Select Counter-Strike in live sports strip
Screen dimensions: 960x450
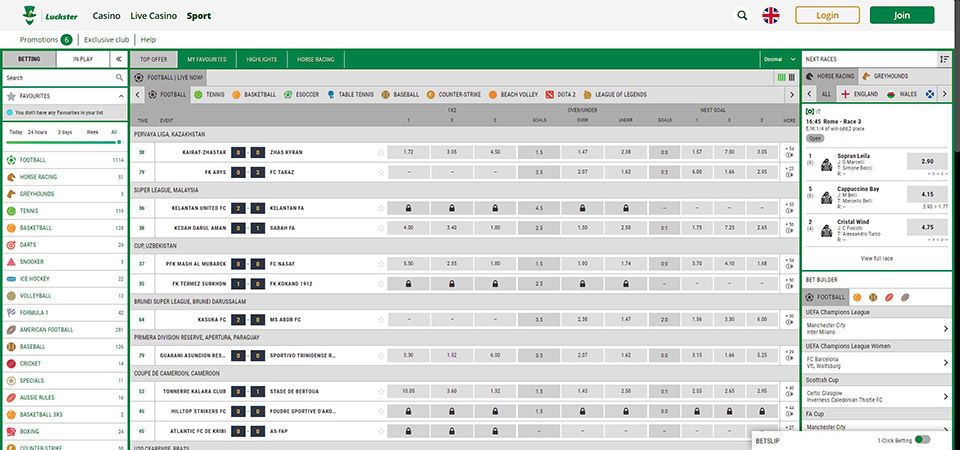[x=453, y=95]
